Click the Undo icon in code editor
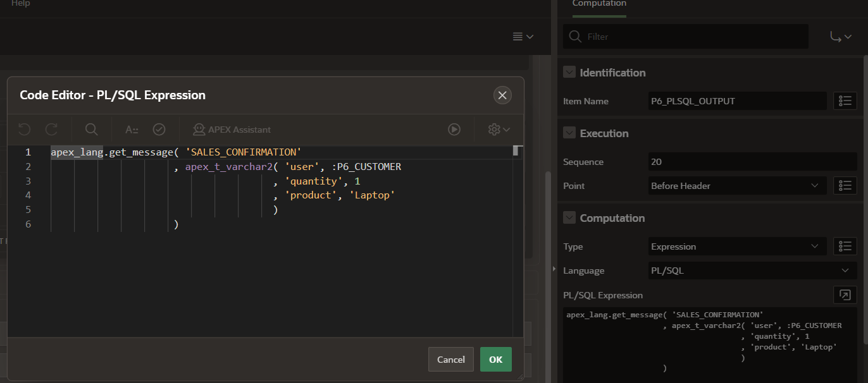 [x=24, y=130]
